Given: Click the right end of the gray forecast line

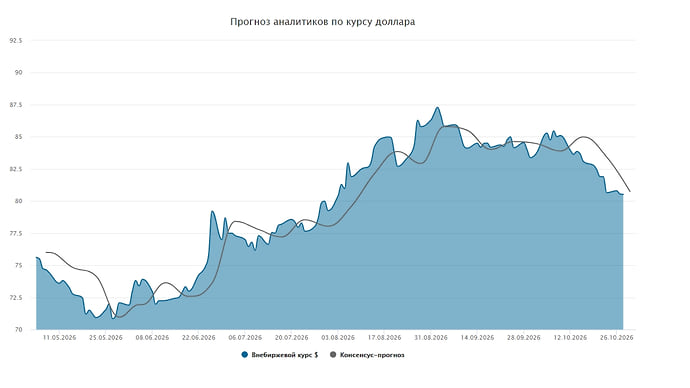Looking at the screenshot, I should [630, 191].
